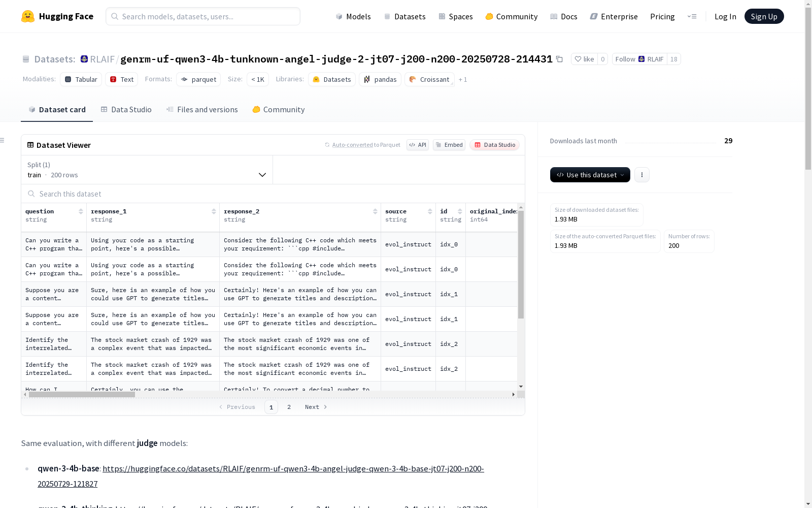This screenshot has width=812, height=508.
Task: Open the Datasets navigation item
Action: pyautogui.click(x=404, y=16)
